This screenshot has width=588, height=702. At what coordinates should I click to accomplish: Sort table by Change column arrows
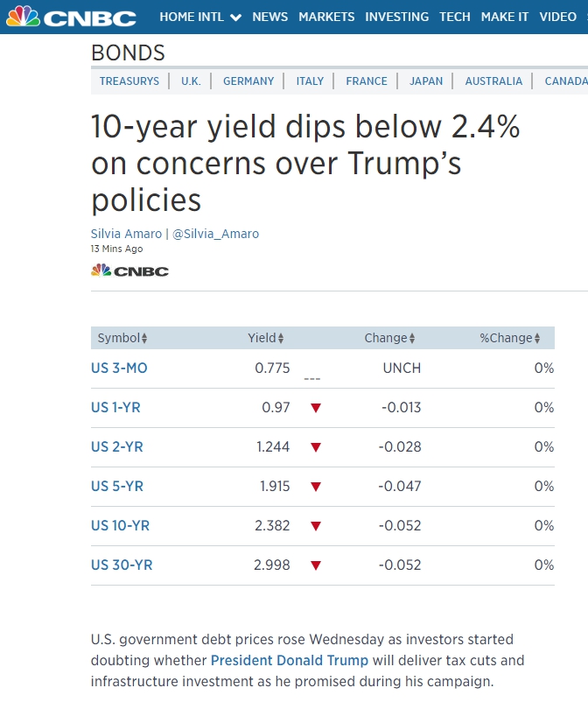tap(412, 339)
